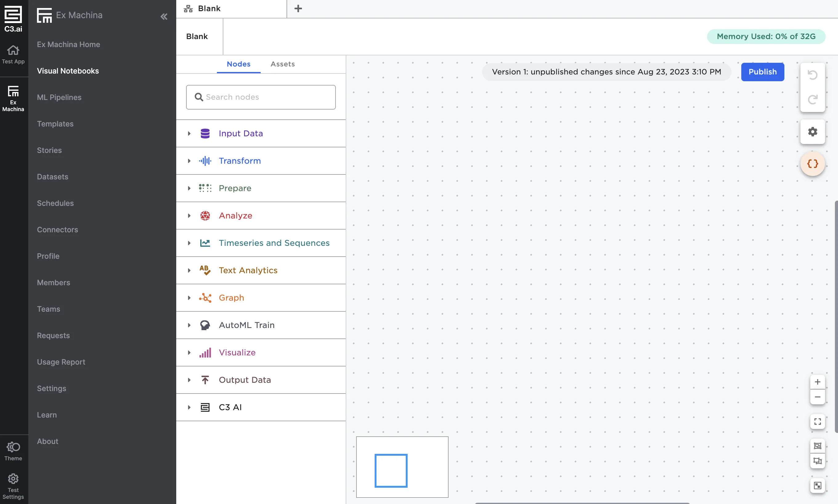Image resolution: width=838 pixels, height=504 pixels.
Task: Open ML Pipelines in sidebar
Action: click(59, 98)
